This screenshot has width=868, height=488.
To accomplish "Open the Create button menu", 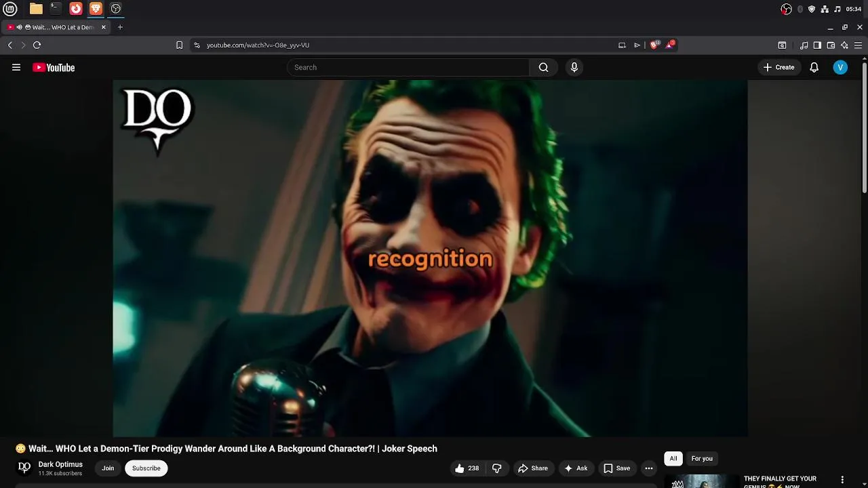I will pos(778,67).
